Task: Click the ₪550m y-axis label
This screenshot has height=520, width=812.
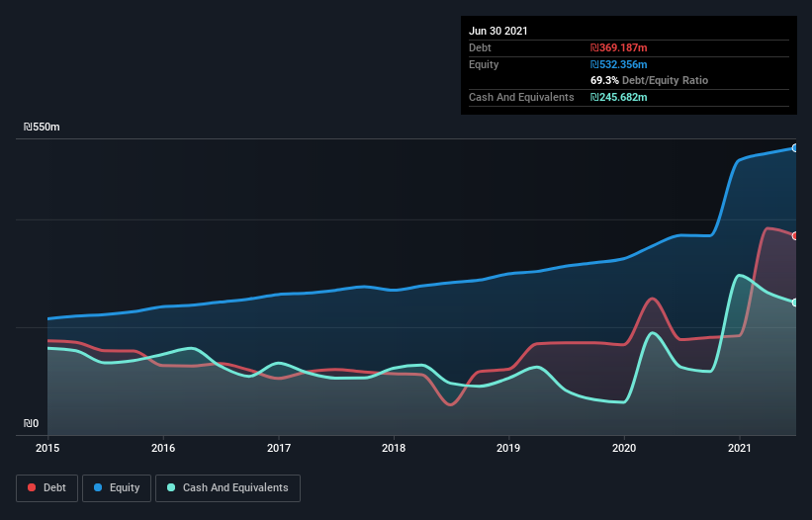Action: tap(42, 127)
